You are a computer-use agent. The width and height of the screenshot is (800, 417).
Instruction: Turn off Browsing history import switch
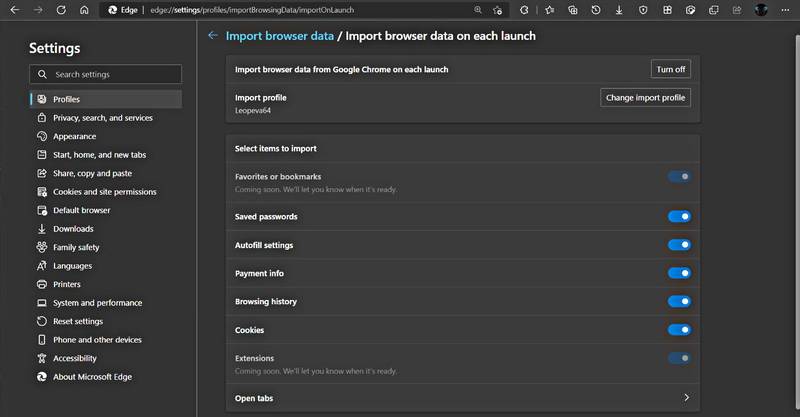[679, 302]
